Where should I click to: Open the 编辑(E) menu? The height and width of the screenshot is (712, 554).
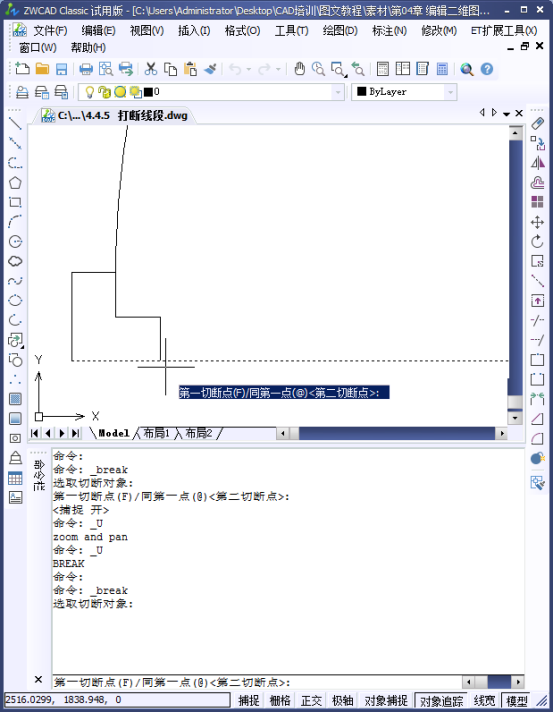click(x=98, y=30)
